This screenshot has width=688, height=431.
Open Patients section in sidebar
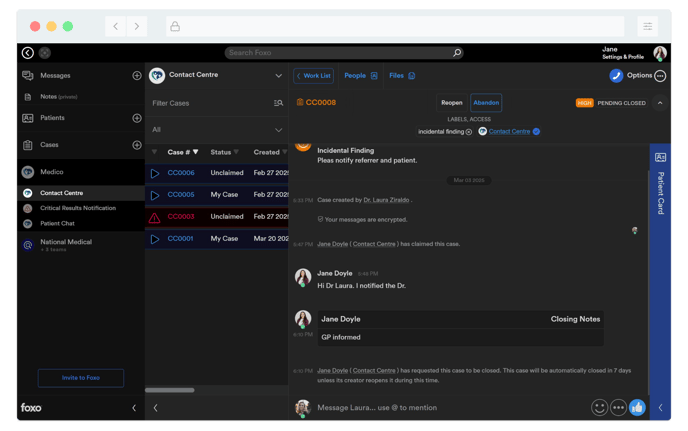(x=52, y=118)
